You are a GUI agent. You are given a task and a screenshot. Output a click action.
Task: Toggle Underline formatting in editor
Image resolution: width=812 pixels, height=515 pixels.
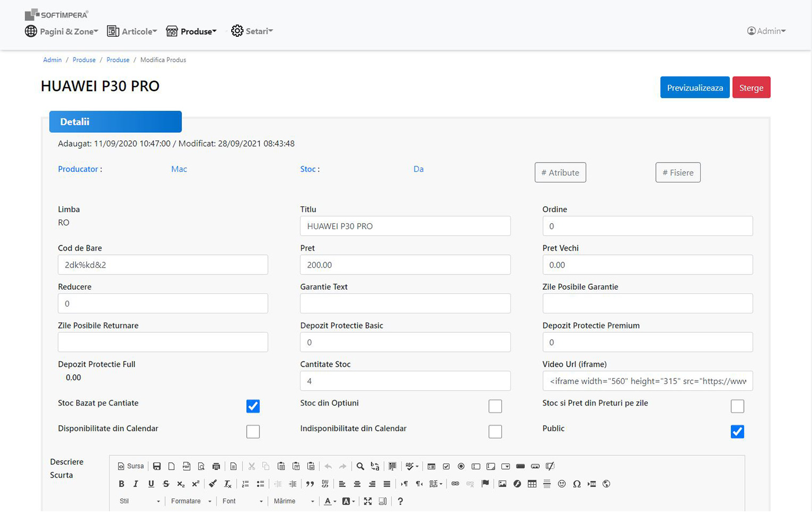(x=151, y=484)
